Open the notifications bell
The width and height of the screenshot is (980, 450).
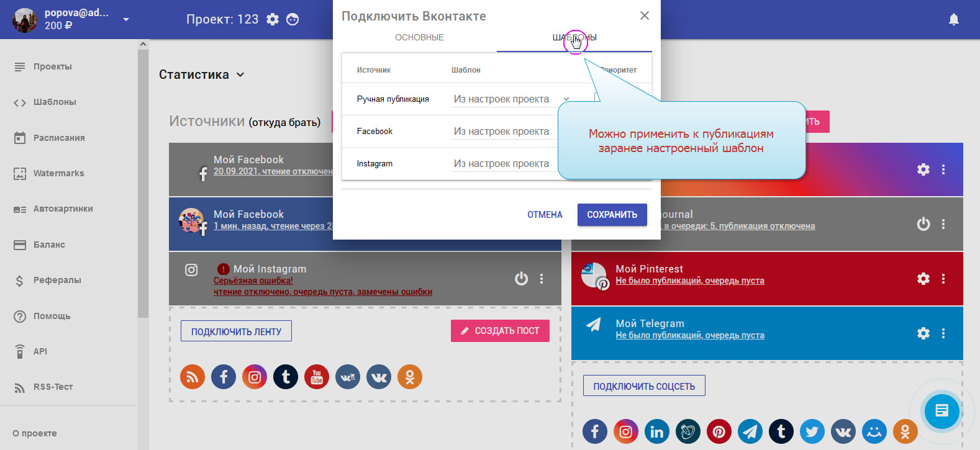coord(954,20)
